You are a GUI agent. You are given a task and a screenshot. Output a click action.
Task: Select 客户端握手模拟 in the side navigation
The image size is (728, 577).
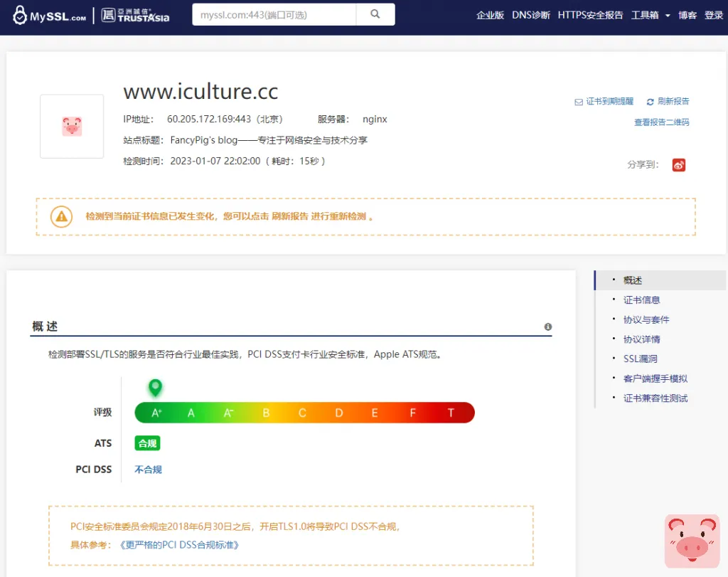click(655, 379)
